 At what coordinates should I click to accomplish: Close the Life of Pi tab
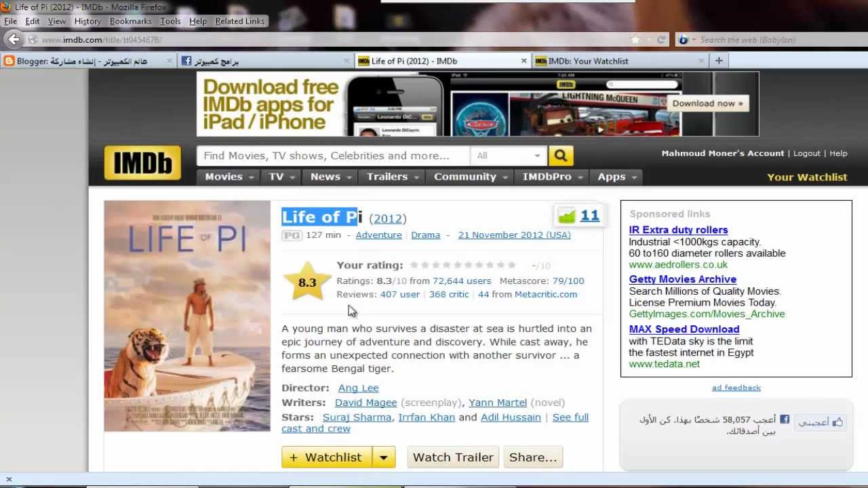point(524,61)
